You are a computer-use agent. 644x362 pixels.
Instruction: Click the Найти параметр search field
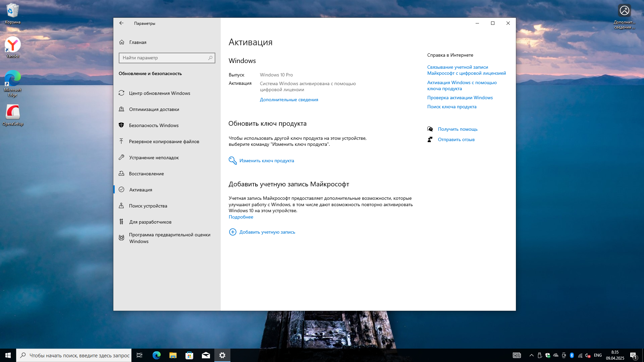point(164,58)
